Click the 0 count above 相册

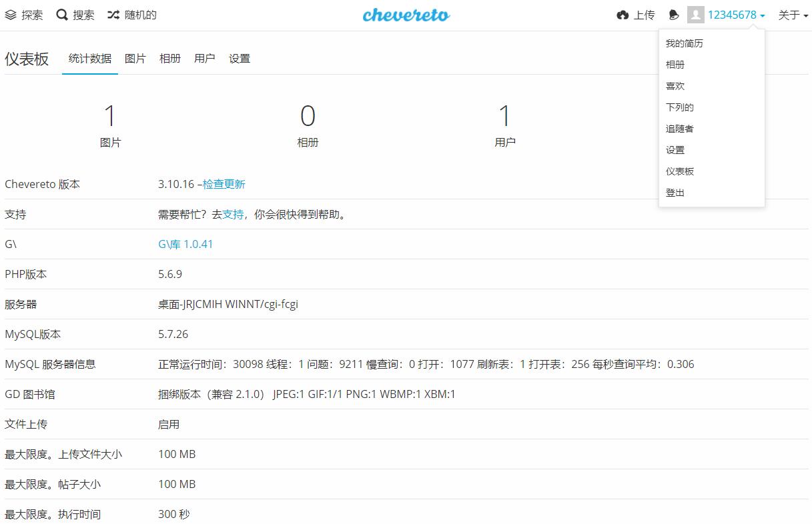point(308,116)
